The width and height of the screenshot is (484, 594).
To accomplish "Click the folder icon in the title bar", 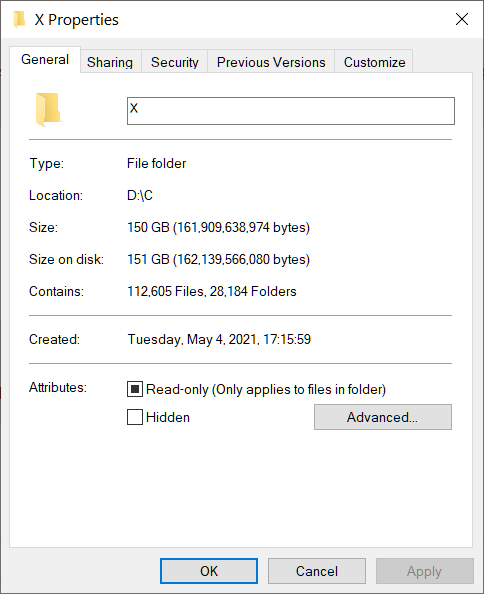I will 19,19.
